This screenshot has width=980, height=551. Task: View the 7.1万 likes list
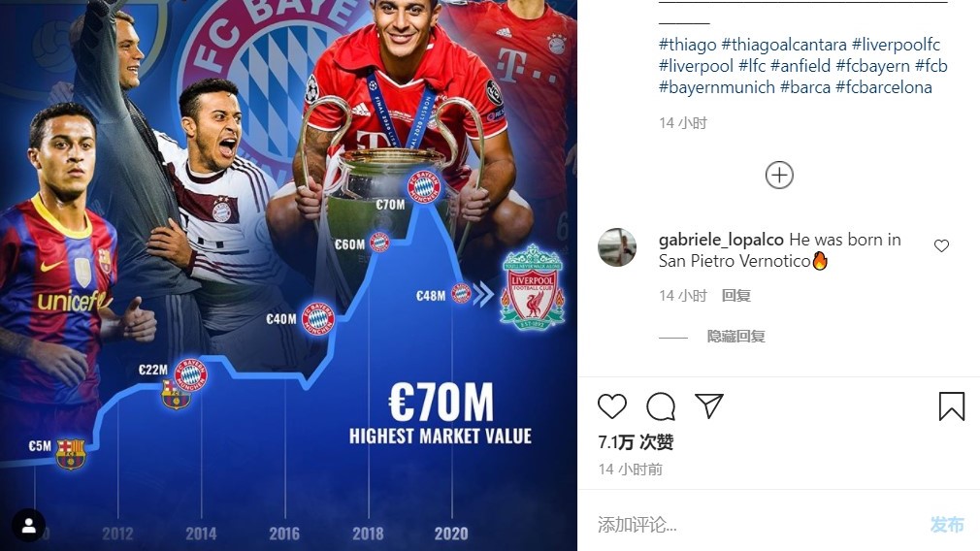[x=636, y=442]
